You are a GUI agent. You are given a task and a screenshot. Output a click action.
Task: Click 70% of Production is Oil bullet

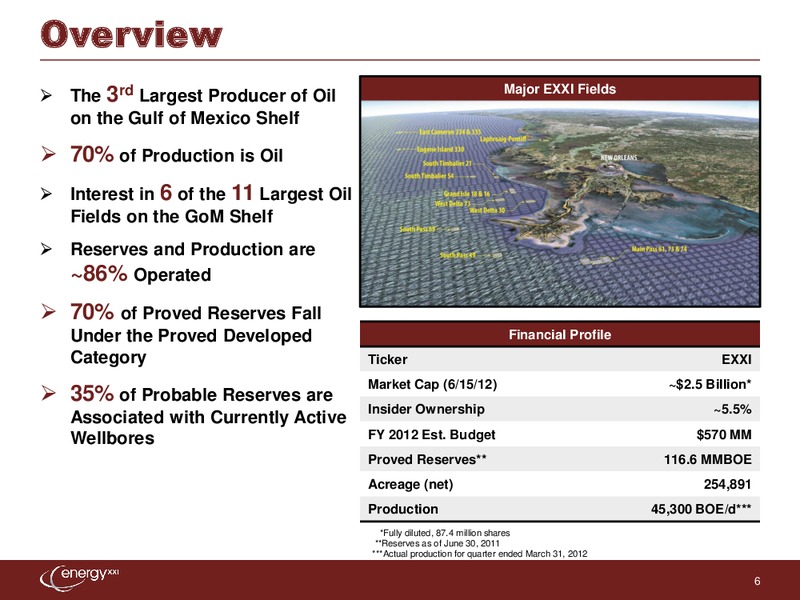177,154
